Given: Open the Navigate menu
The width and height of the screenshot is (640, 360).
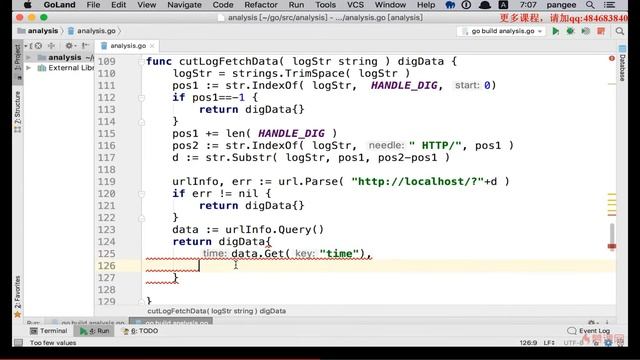Looking at the screenshot, I should 184,5.
